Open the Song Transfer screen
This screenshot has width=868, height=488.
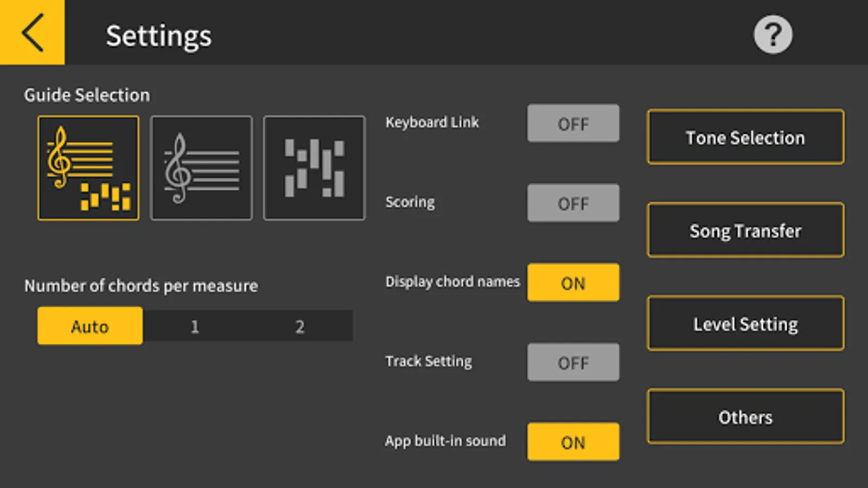[745, 230]
